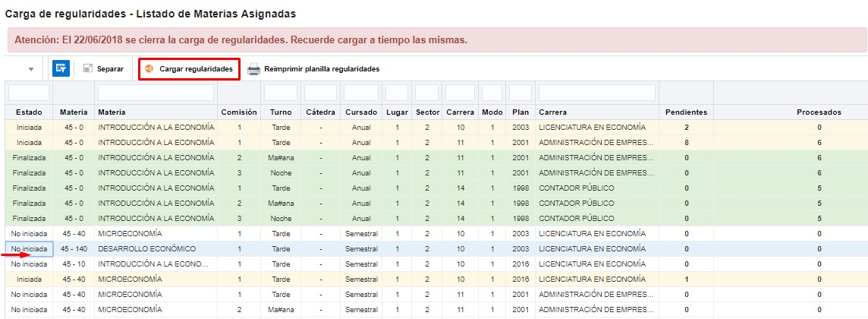868x319 pixels.
Task: Click the first Iniciada status cell
Action: tap(29, 127)
